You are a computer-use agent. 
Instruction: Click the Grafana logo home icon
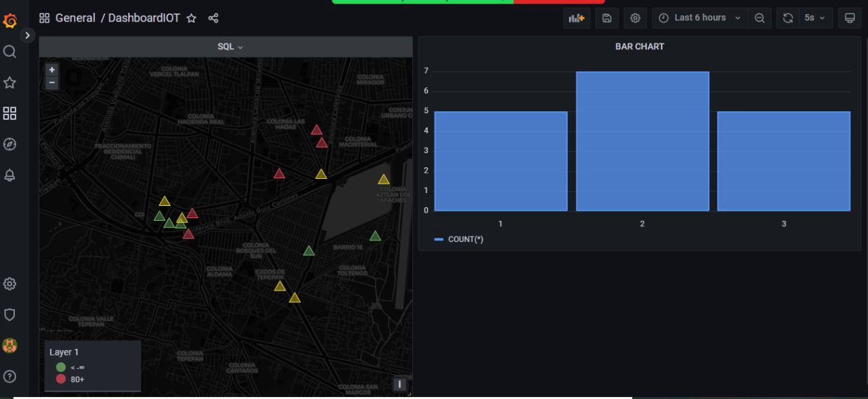click(10, 20)
